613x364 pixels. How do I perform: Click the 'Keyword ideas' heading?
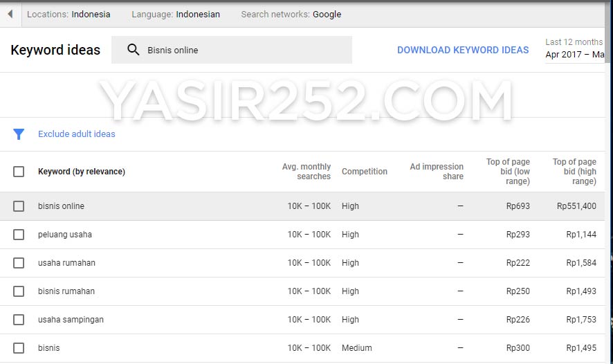coord(55,50)
